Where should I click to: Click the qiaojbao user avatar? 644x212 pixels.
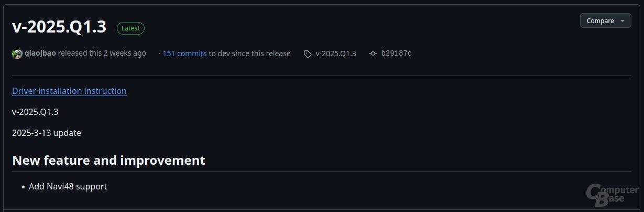pyautogui.click(x=17, y=54)
